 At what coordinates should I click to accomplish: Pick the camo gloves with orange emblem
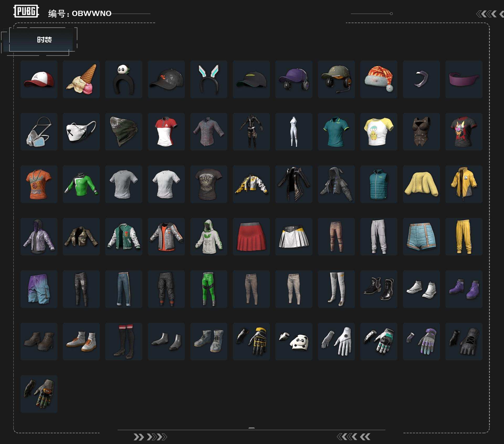pyautogui.click(x=39, y=394)
